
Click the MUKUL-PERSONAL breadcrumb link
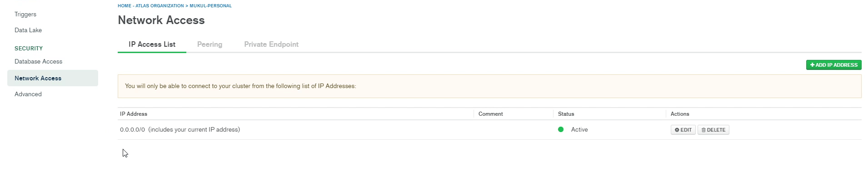point(210,6)
